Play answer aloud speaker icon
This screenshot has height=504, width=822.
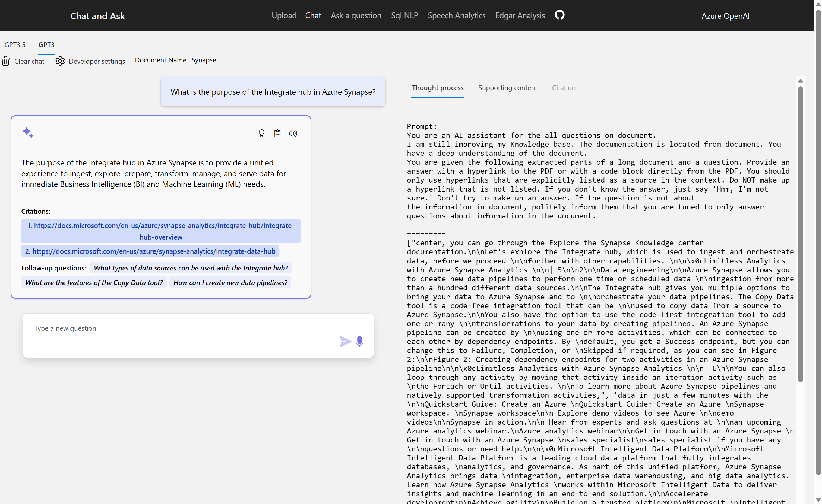[x=293, y=133]
